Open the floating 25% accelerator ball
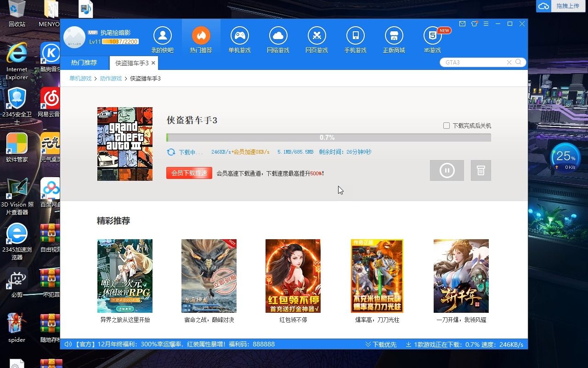Viewport: 588px width, 368px height. (x=565, y=159)
